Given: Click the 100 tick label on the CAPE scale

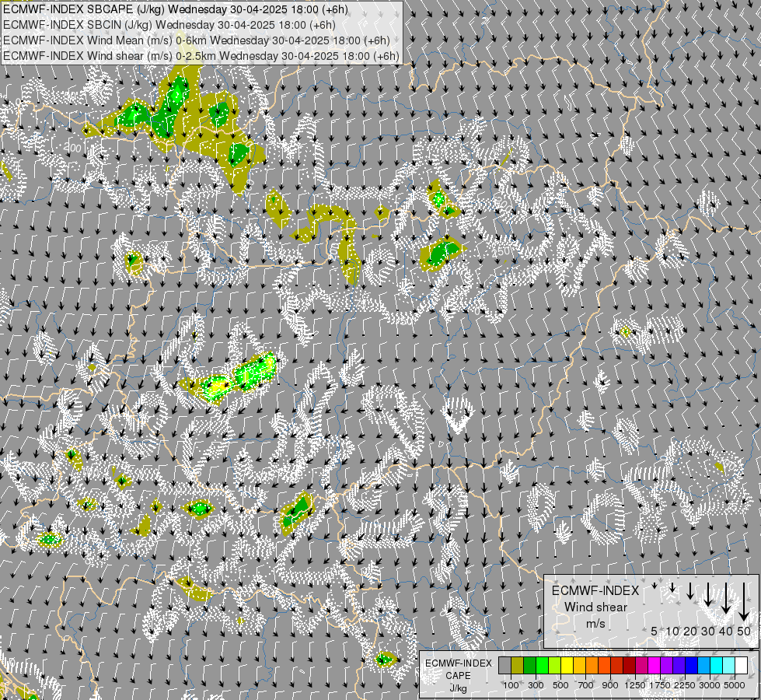Looking at the screenshot, I should click(x=511, y=685).
